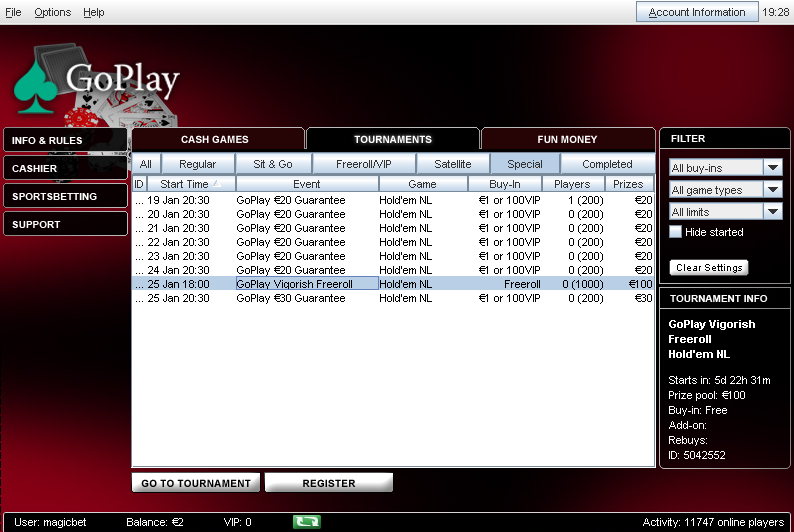
Task: Click the VIP: 0 status text
Action: click(x=237, y=522)
